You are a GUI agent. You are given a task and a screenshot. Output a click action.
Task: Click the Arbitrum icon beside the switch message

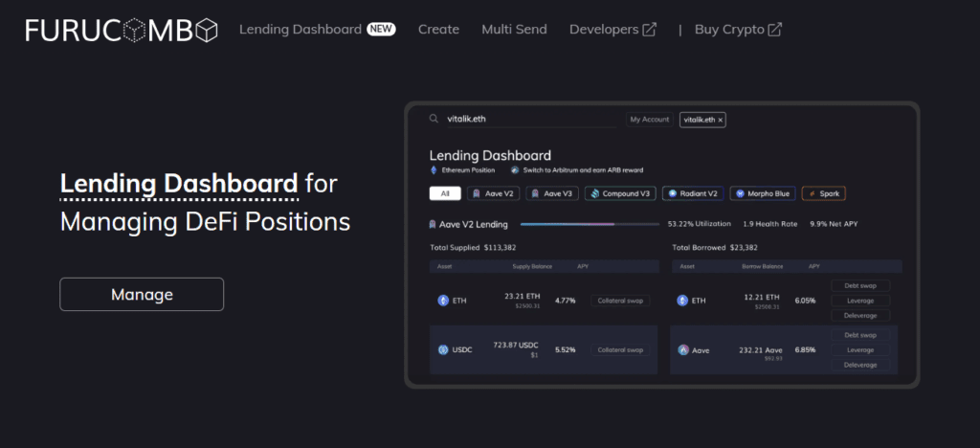514,169
